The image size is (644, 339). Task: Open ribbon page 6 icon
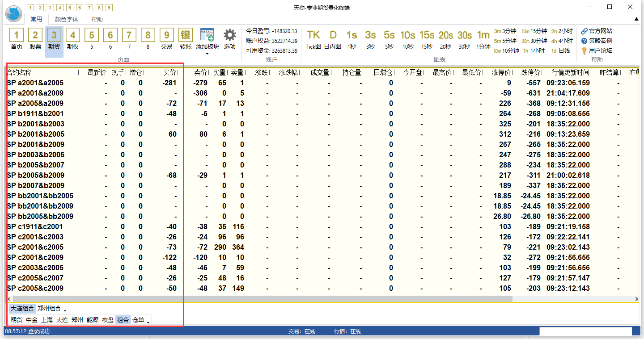pyautogui.click(x=110, y=39)
